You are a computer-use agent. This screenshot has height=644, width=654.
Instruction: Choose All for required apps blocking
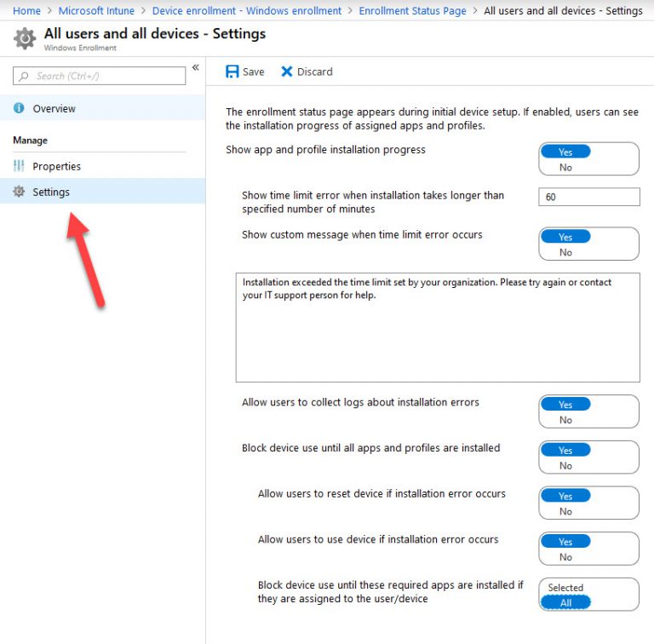tap(565, 603)
